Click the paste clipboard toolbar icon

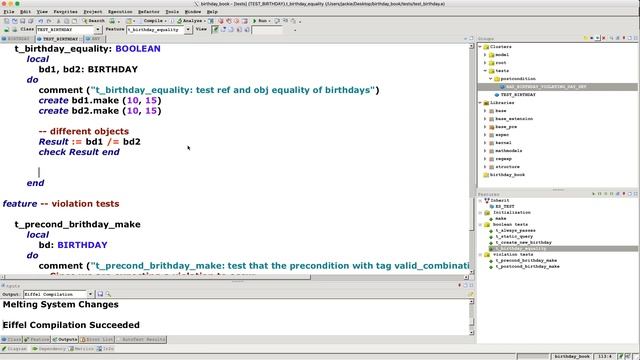coord(74,21)
